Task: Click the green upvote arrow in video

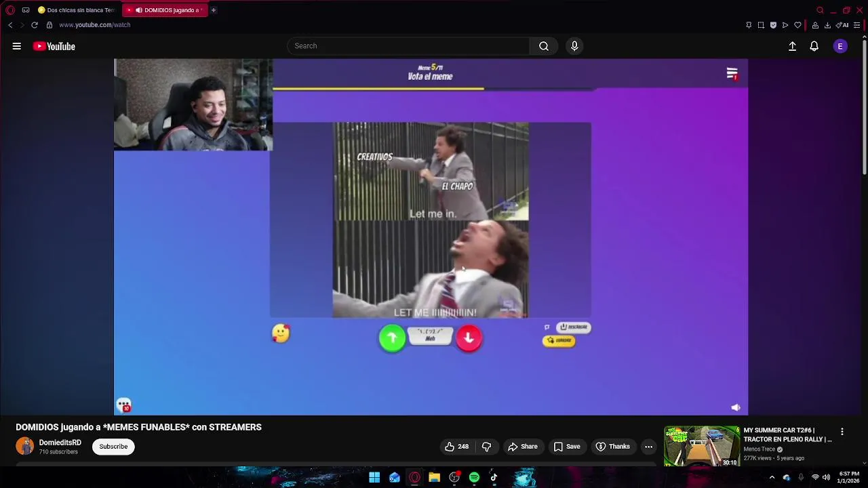Action: (392, 338)
